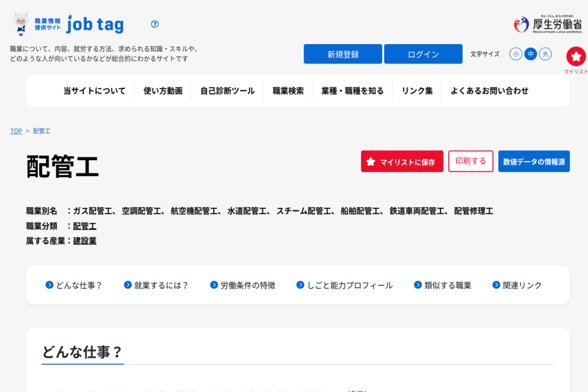The image size is (588, 392).
Task: Open 自己診断ツール menu item
Action: [227, 91]
